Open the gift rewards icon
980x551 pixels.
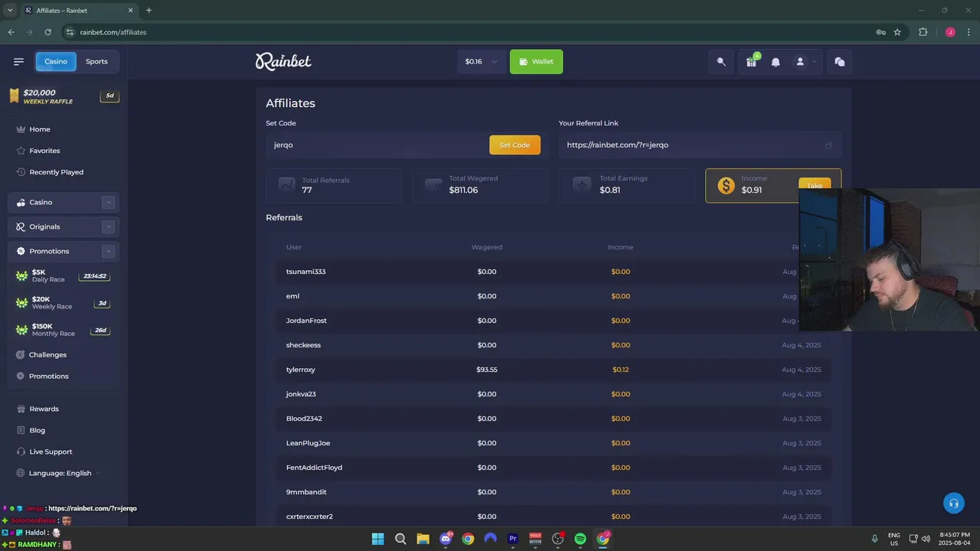[x=752, y=62]
